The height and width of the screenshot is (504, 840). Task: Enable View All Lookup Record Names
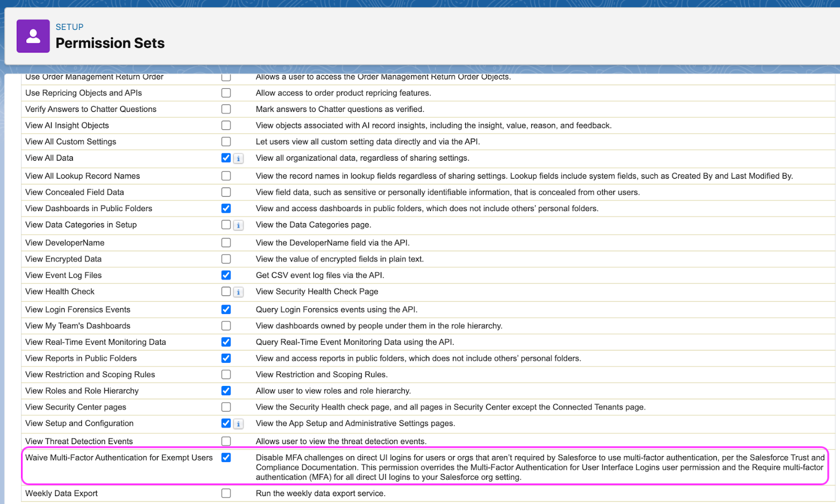pyautogui.click(x=226, y=176)
